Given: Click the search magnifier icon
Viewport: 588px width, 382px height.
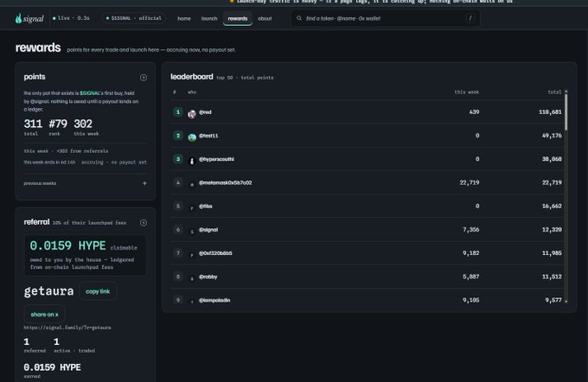Looking at the screenshot, I should [299, 18].
